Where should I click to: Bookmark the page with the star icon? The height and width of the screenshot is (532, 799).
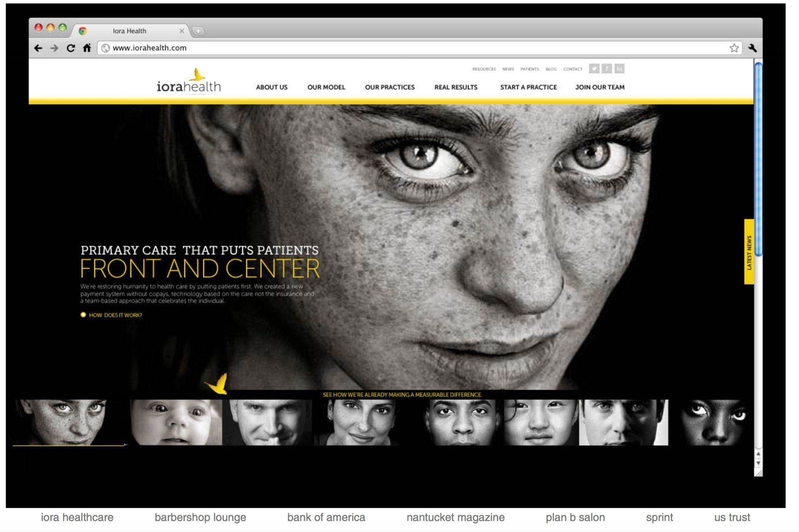(734, 48)
